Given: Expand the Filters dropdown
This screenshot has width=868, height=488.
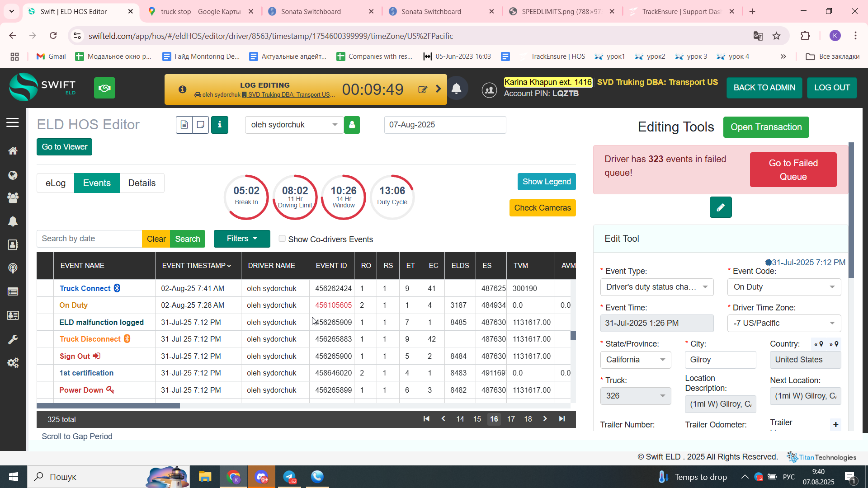Looking at the screenshot, I should 242,239.
